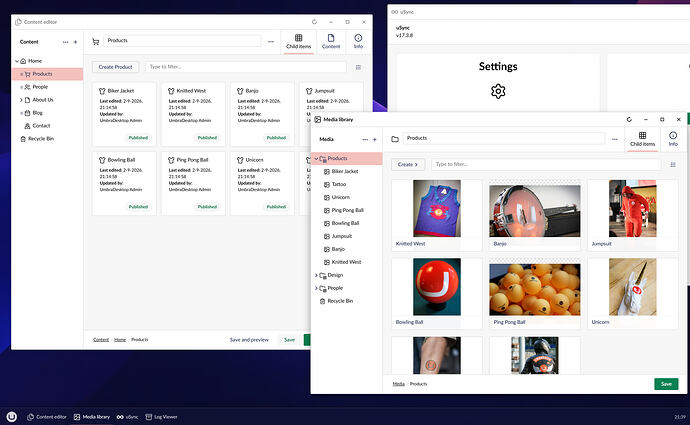
Task: Expand Design folder in Media tree
Action: pyautogui.click(x=316, y=275)
